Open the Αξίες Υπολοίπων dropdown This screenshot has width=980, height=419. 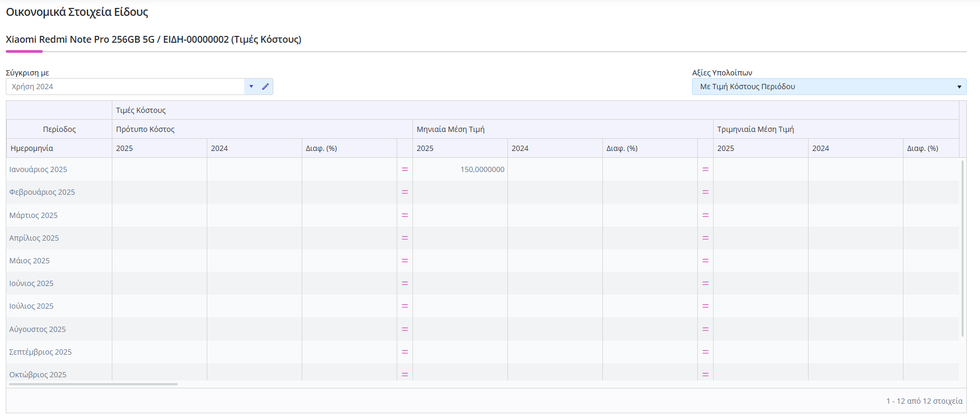(829, 87)
